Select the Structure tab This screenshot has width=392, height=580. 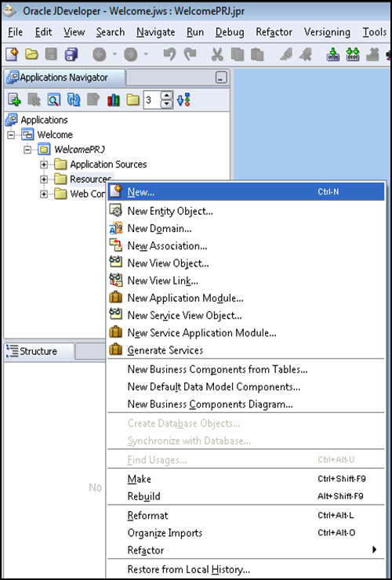[x=38, y=351]
